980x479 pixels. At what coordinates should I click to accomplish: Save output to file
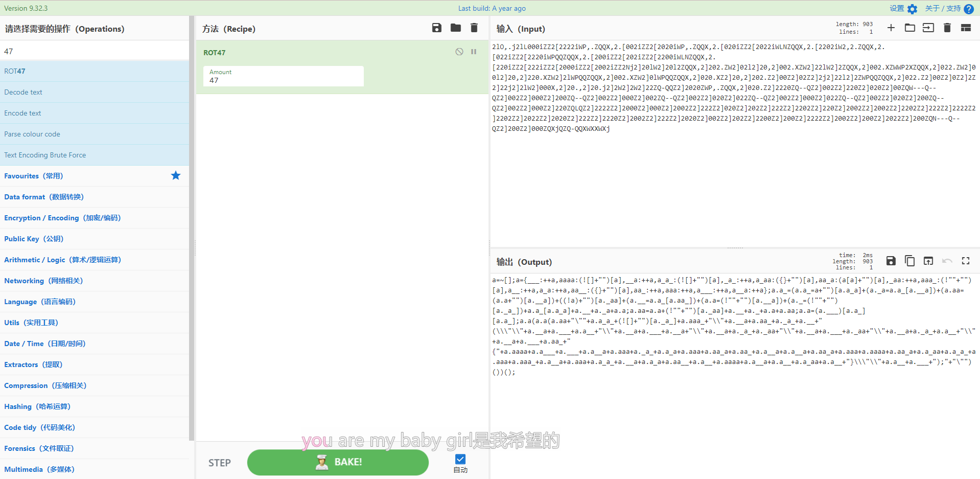(x=891, y=261)
